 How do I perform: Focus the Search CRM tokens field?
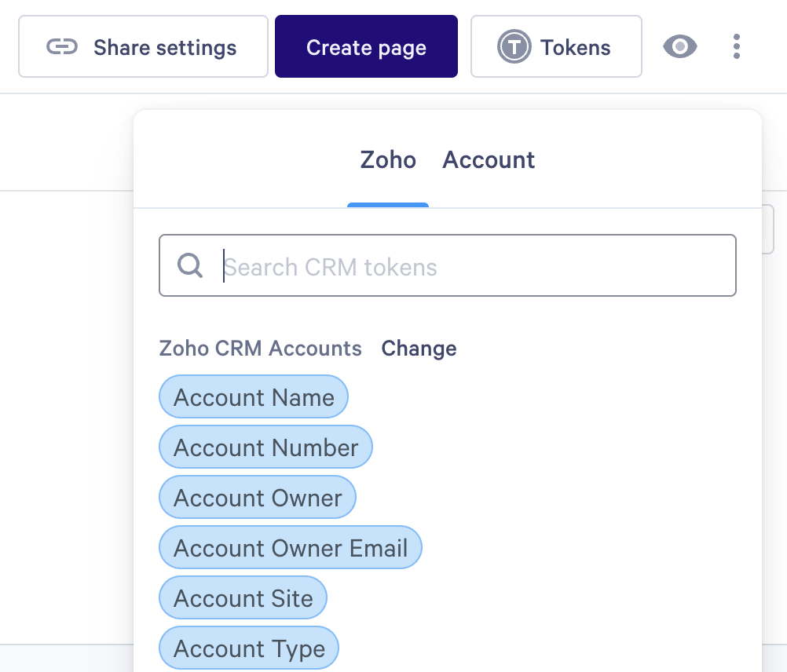pyautogui.click(x=471, y=266)
